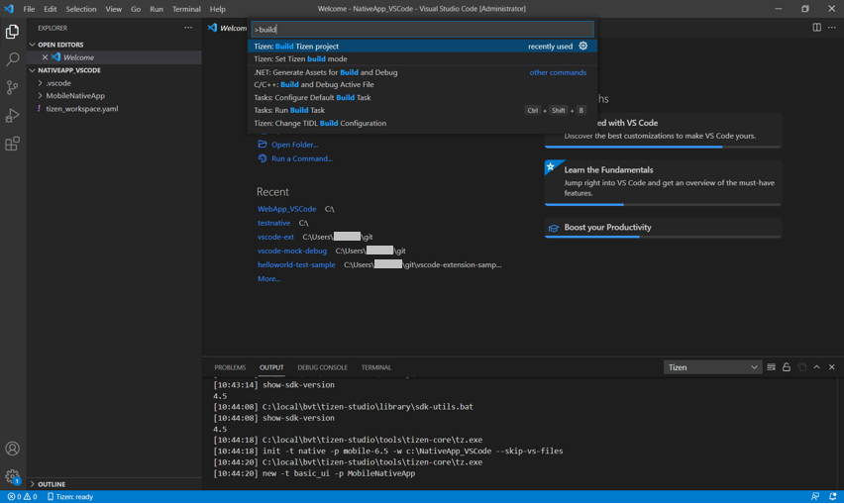Click gear icon on Build Tizen project
This screenshot has width=844, height=504.
(583, 47)
